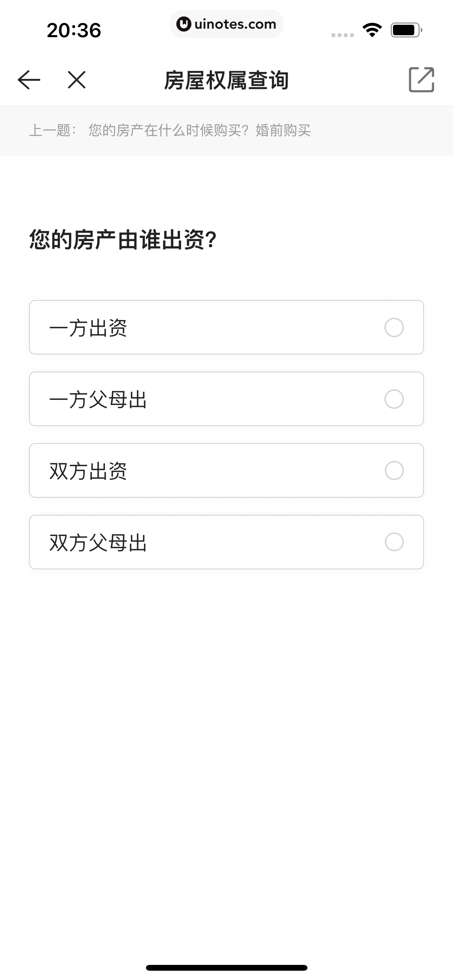Tap the 一方出资 option label

coord(88,328)
